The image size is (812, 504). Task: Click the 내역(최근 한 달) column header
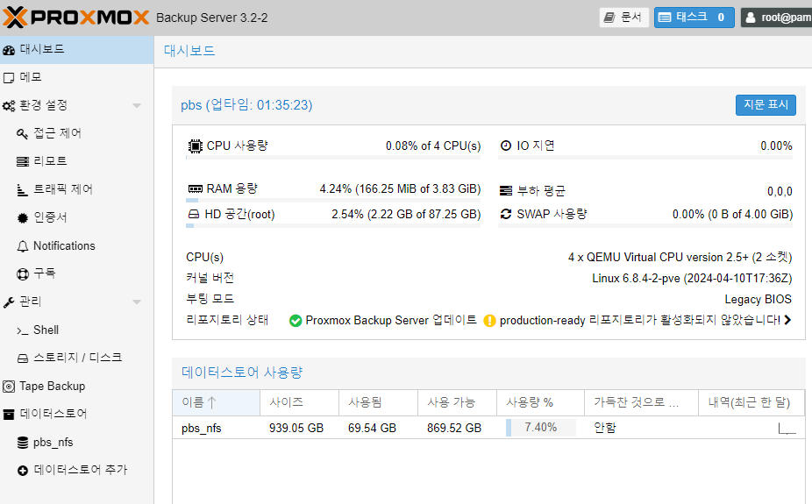(751, 402)
